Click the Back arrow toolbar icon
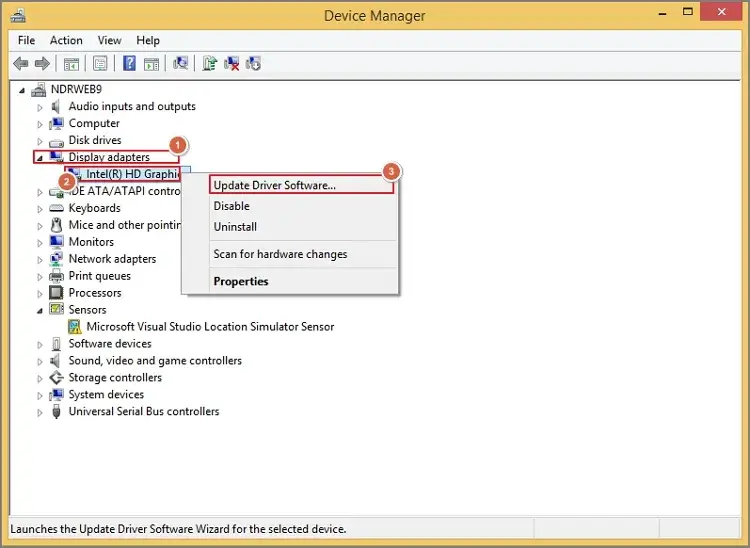The image size is (750, 548). (x=21, y=63)
